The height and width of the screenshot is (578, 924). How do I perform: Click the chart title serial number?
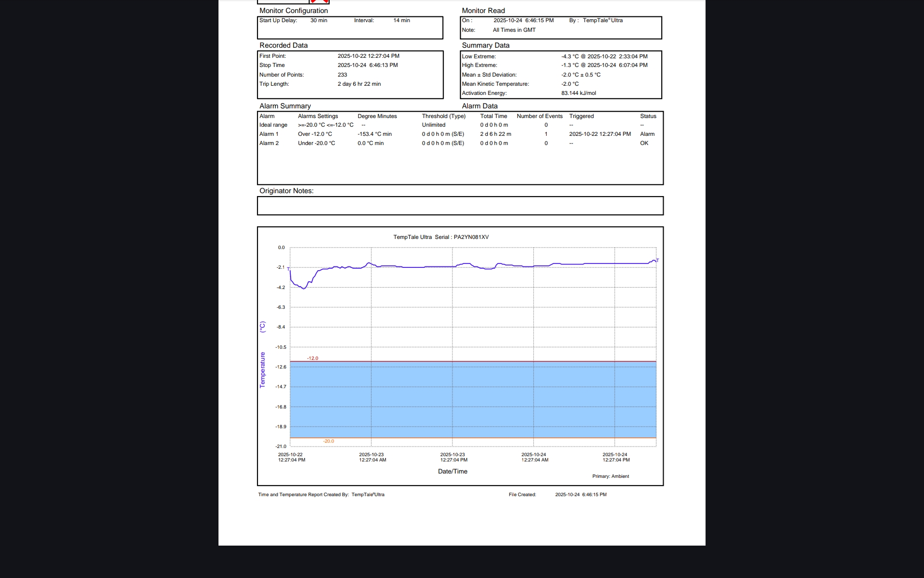pyautogui.click(x=471, y=237)
